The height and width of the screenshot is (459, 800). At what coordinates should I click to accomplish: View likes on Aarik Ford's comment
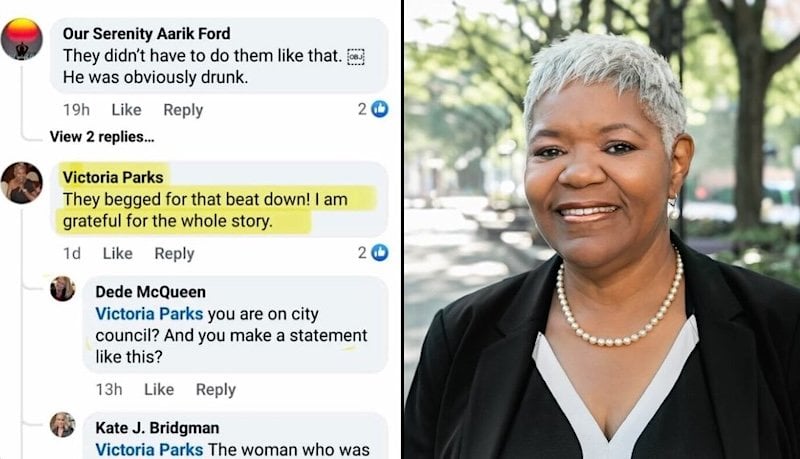point(373,109)
